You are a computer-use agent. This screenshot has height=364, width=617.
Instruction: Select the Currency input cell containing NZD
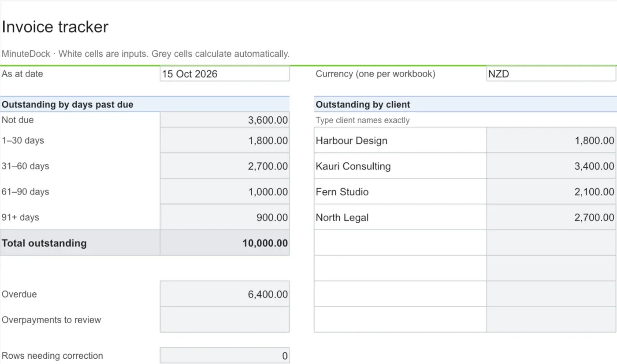551,74
